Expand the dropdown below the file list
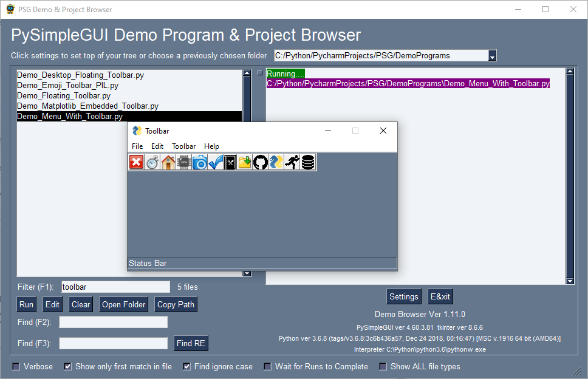The image size is (588, 379). [x=247, y=273]
